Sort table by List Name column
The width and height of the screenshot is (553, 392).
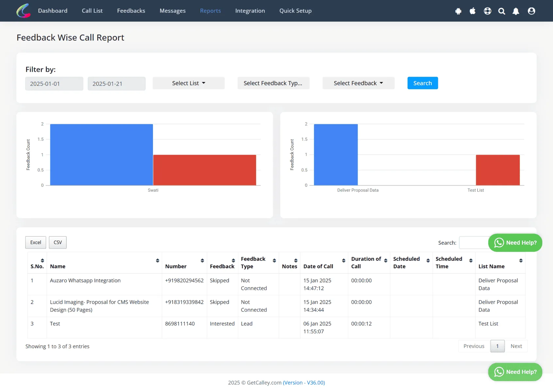coord(521,260)
